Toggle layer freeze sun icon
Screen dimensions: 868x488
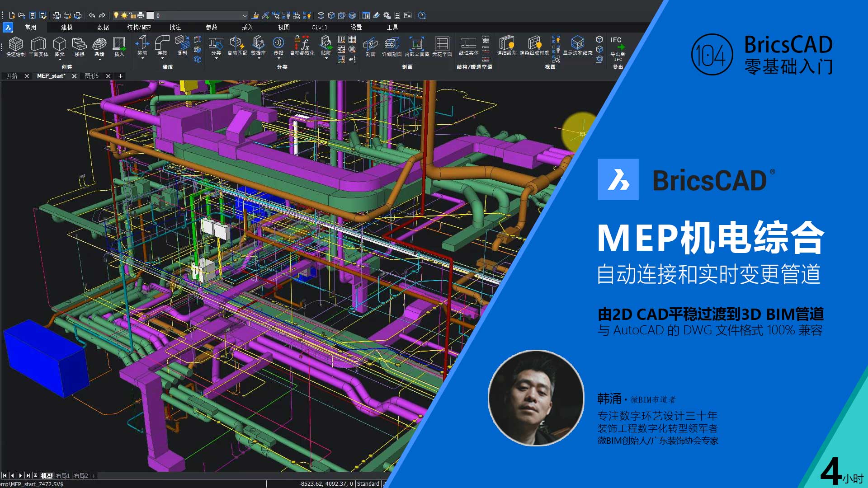(124, 15)
